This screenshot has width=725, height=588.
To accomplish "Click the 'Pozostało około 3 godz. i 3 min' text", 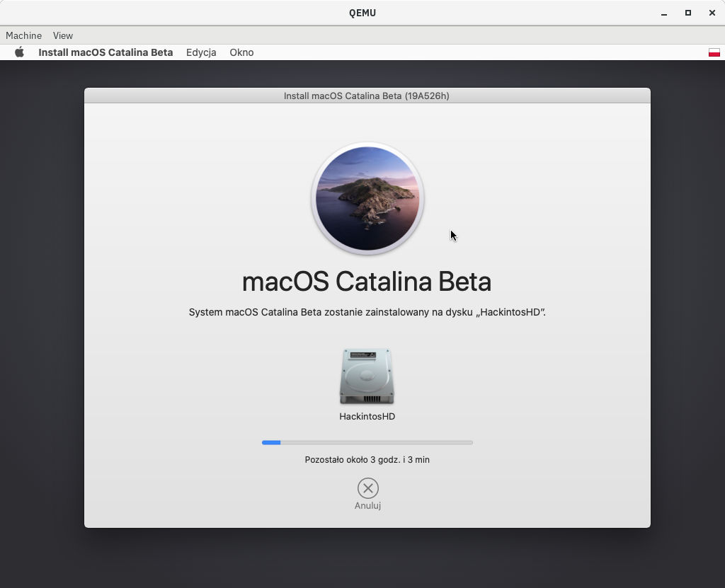I will coord(367,459).
